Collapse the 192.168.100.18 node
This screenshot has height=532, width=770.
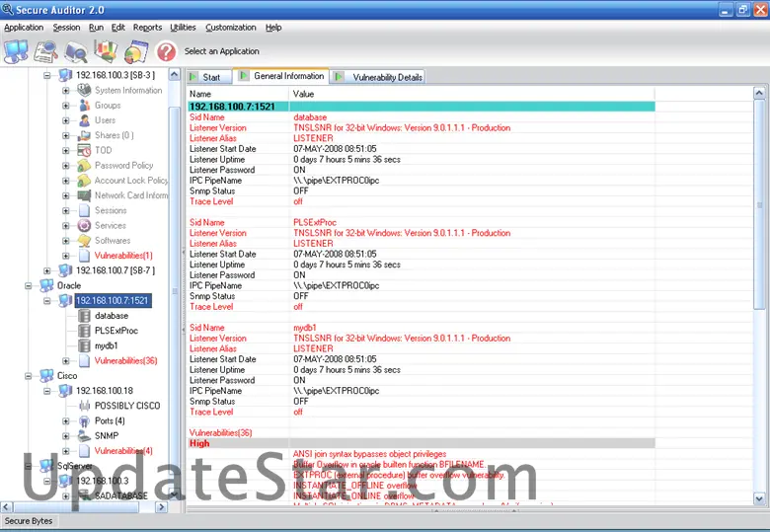pyautogui.click(x=47, y=391)
